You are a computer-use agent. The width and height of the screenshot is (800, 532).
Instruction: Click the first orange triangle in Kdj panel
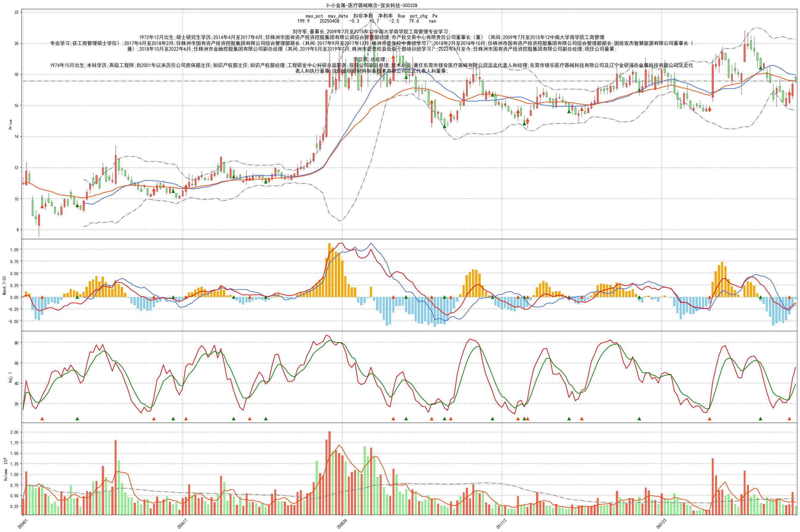[42, 419]
